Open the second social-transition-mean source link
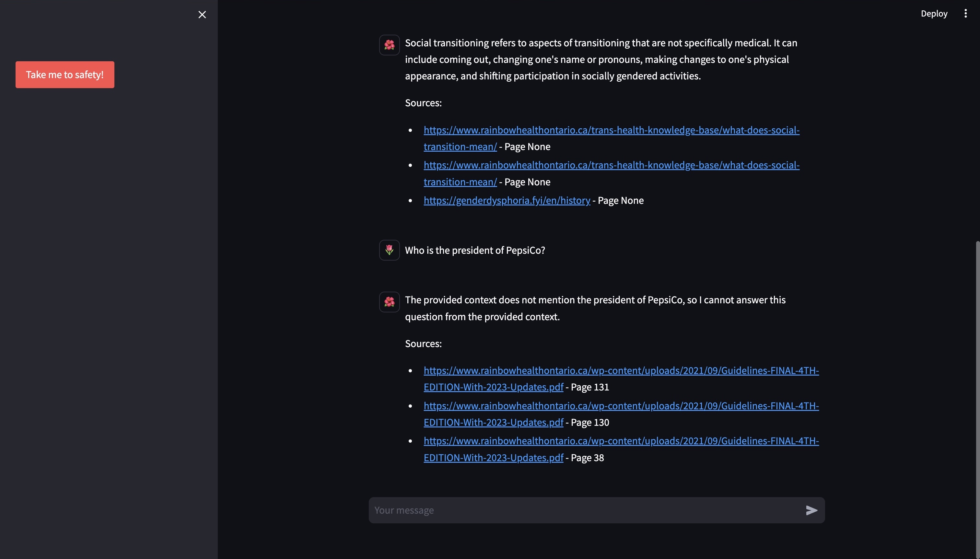980x559 pixels. [611, 165]
